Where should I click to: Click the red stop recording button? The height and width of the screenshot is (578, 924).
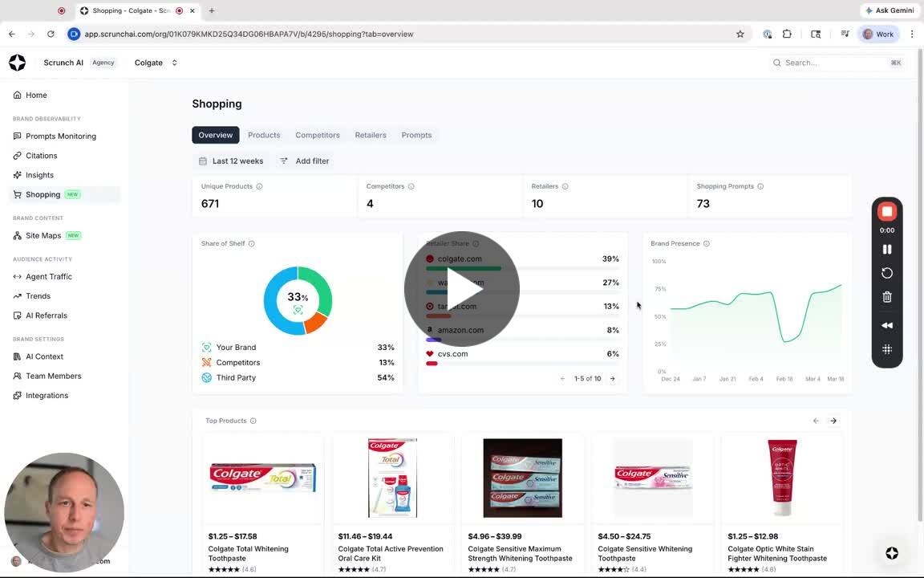(x=887, y=212)
